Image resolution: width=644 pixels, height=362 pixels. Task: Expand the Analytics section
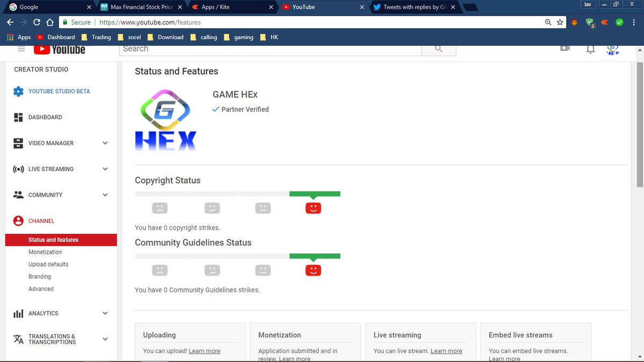[105, 313]
